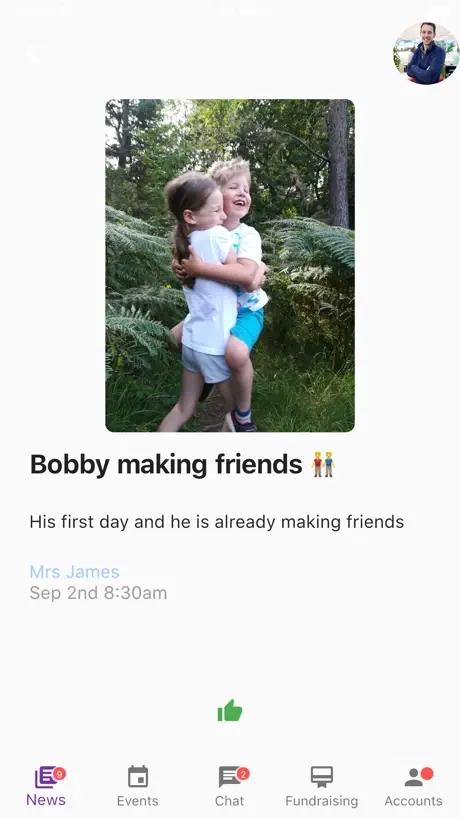Tap the green thumbs-up like icon

230,711
